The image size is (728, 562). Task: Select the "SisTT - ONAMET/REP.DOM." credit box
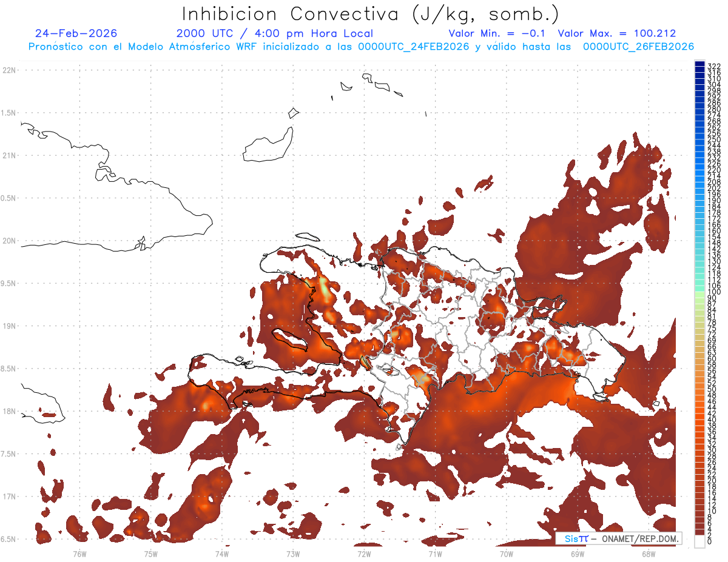click(x=618, y=538)
